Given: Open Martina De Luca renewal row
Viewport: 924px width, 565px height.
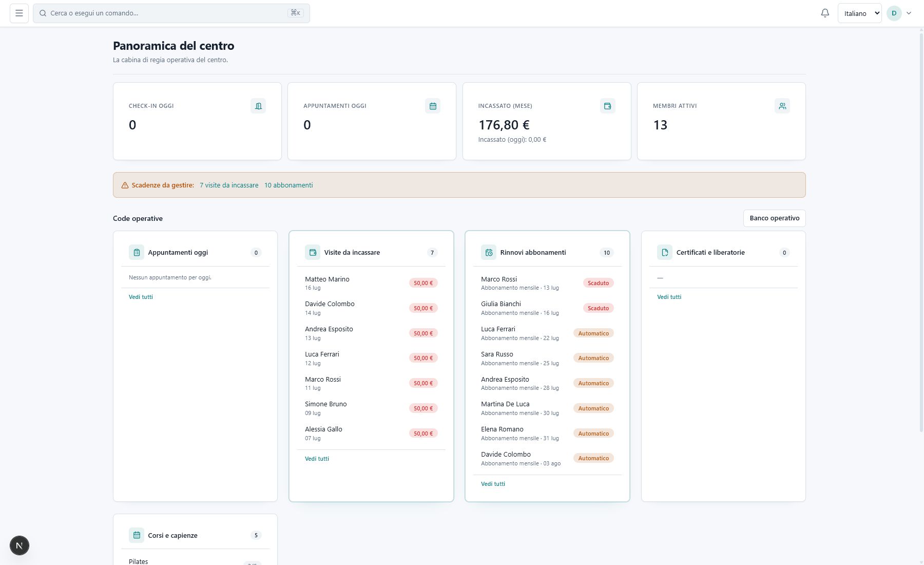Looking at the screenshot, I should (x=547, y=408).
